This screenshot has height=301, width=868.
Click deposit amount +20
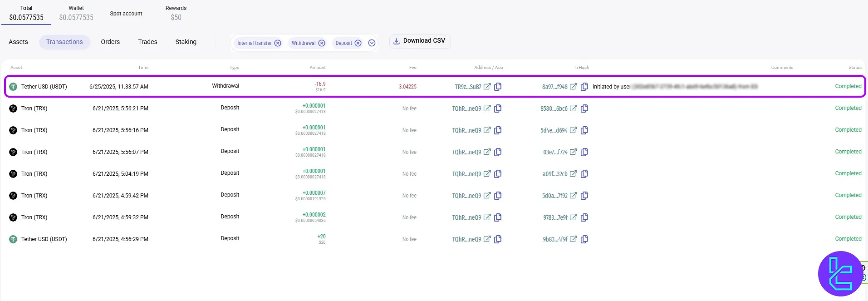[322, 237]
